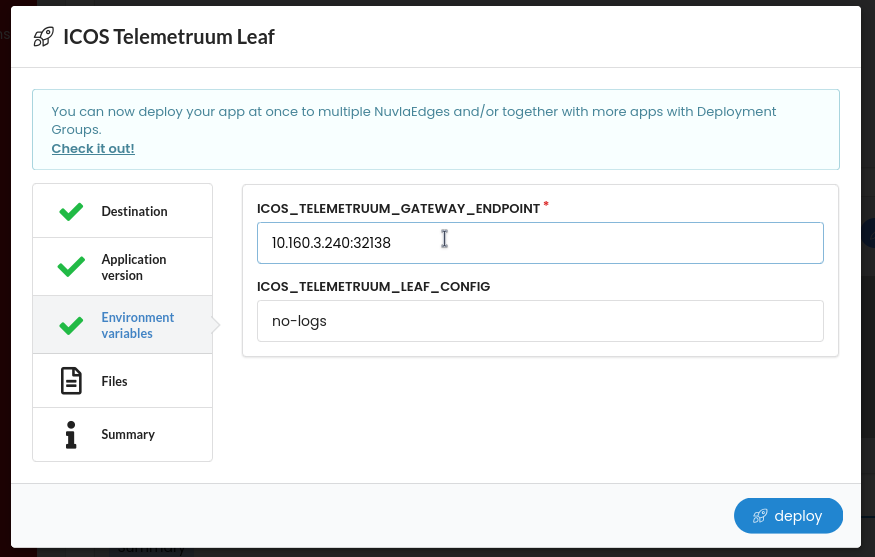The image size is (875, 557).
Task: Open the Destination step
Action: pos(123,211)
